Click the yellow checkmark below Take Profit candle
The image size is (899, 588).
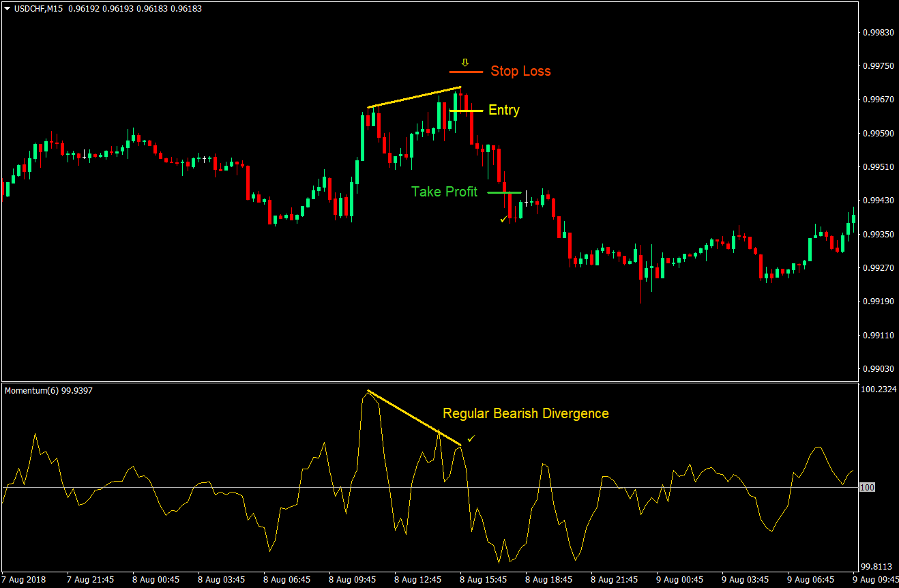point(503,219)
